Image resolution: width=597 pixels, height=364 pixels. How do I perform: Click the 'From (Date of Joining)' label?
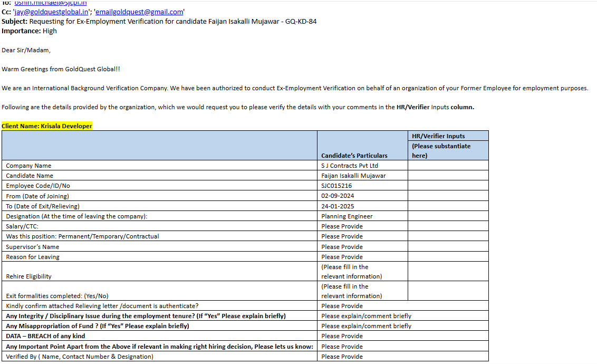(x=37, y=196)
